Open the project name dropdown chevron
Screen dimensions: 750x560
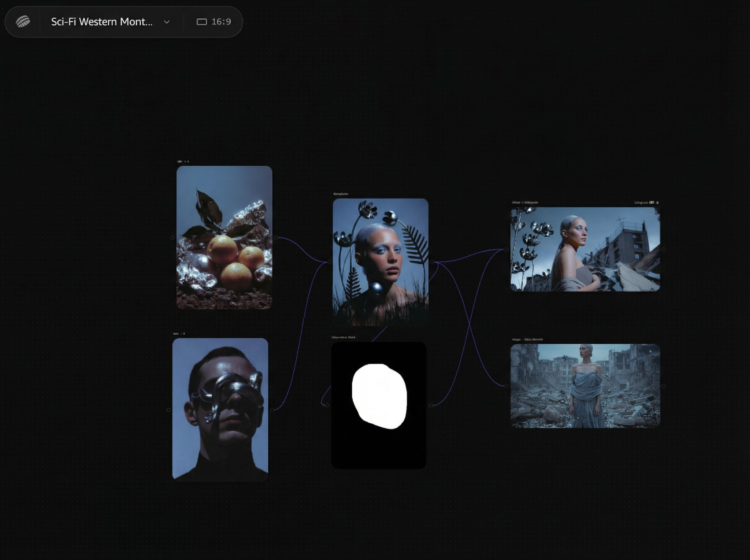click(x=166, y=22)
